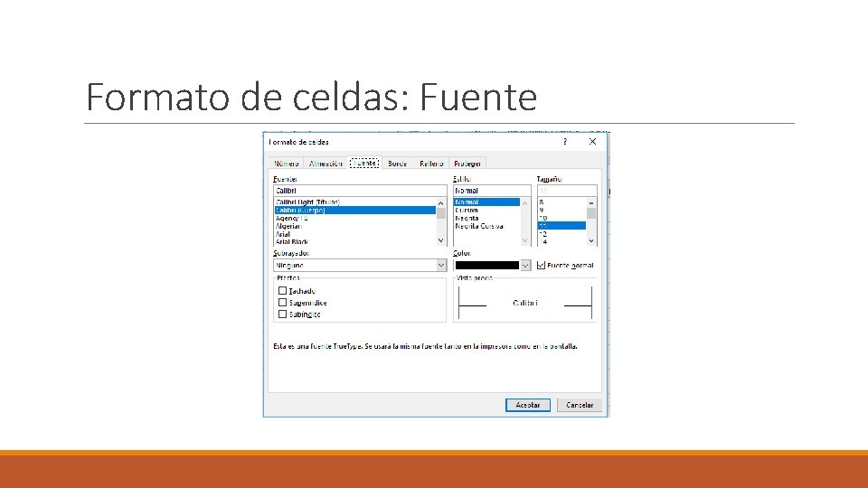This screenshot has height=488, width=868.
Task: Select Calibri (Cuerpo) in font list
Action: [354, 211]
